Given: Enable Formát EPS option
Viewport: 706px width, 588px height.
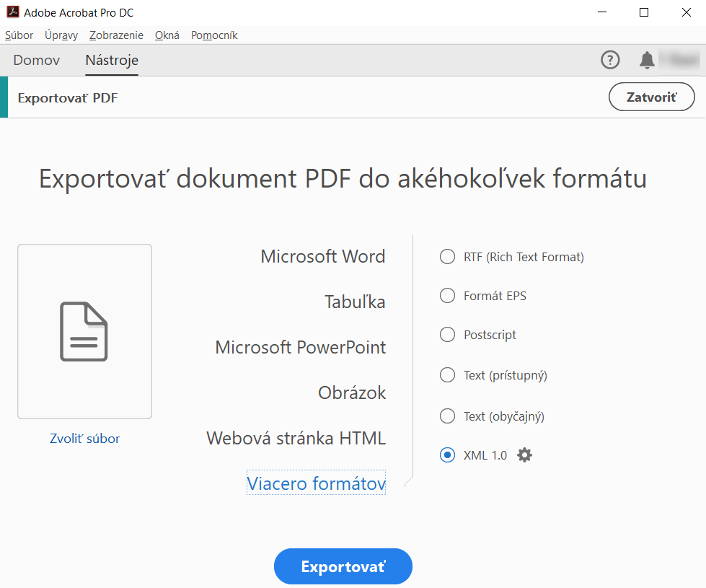Looking at the screenshot, I should pos(447,295).
